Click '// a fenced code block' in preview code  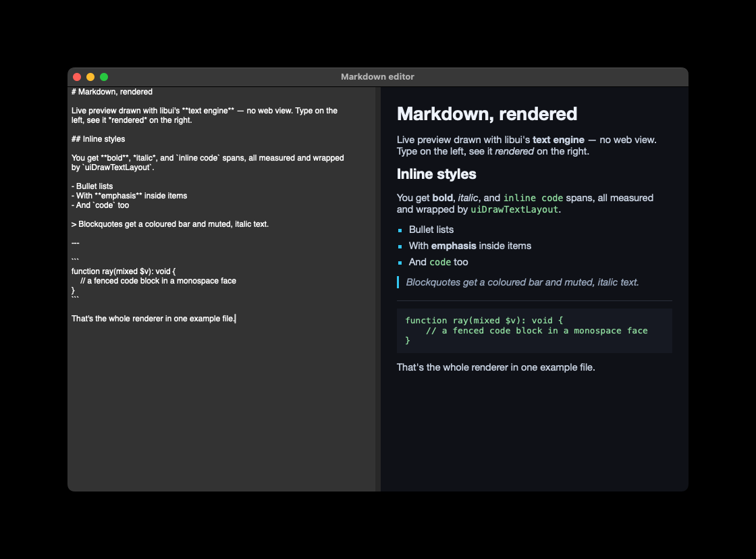pos(537,330)
